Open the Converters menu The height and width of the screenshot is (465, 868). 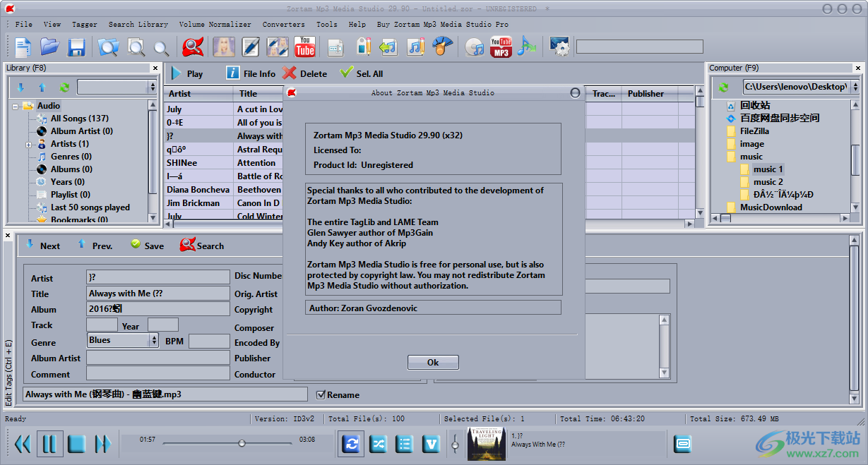pyautogui.click(x=283, y=23)
